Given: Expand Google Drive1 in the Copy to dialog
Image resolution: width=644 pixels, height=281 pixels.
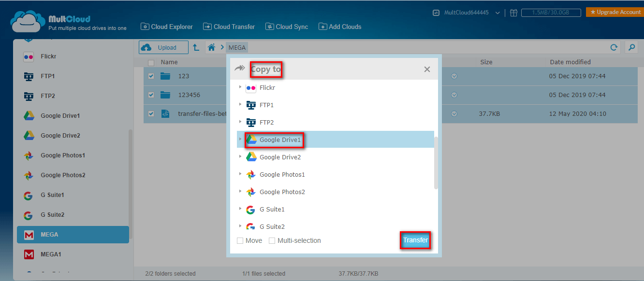Looking at the screenshot, I should point(240,140).
